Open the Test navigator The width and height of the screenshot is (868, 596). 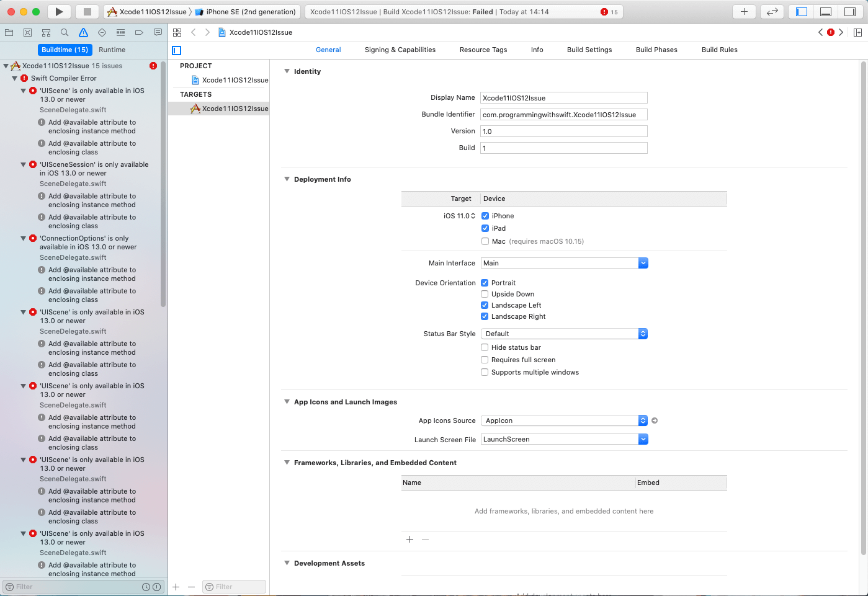pos(102,32)
